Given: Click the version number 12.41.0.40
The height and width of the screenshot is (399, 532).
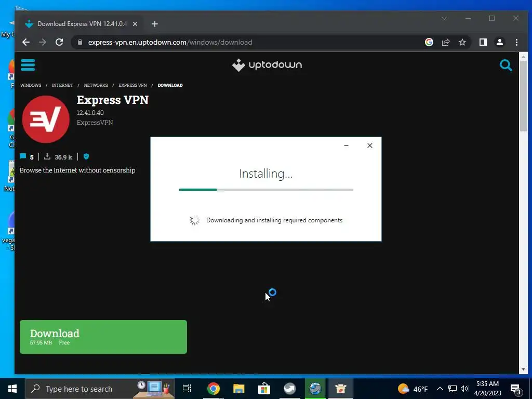Looking at the screenshot, I should (x=90, y=113).
